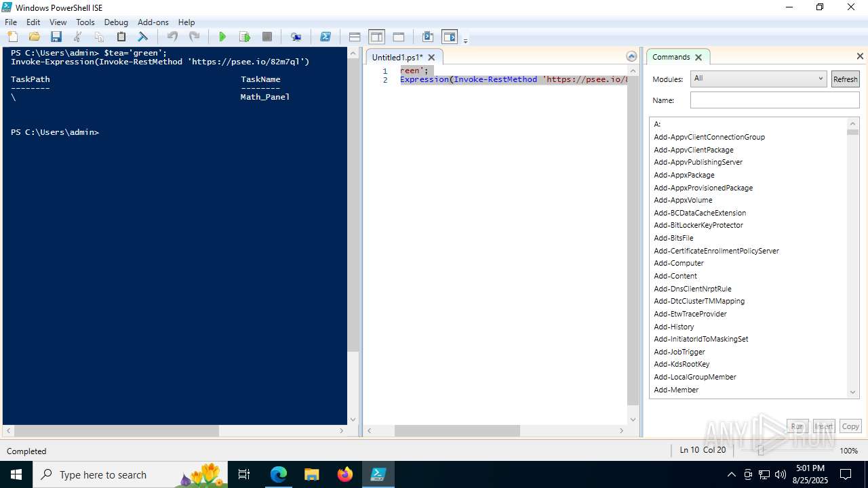This screenshot has width=868, height=488.
Task: Toggle the Show Command Add-on icon
Action: coord(449,37)
